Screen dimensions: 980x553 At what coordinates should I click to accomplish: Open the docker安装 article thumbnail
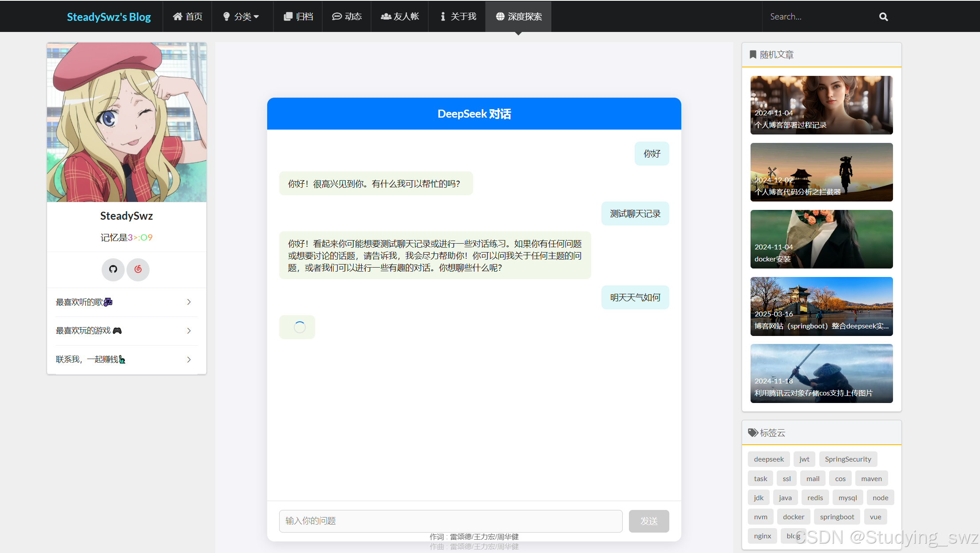pos(821,239)
